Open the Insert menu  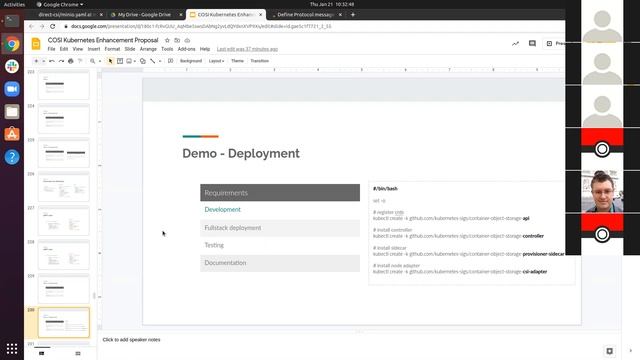tap(94, 49)
